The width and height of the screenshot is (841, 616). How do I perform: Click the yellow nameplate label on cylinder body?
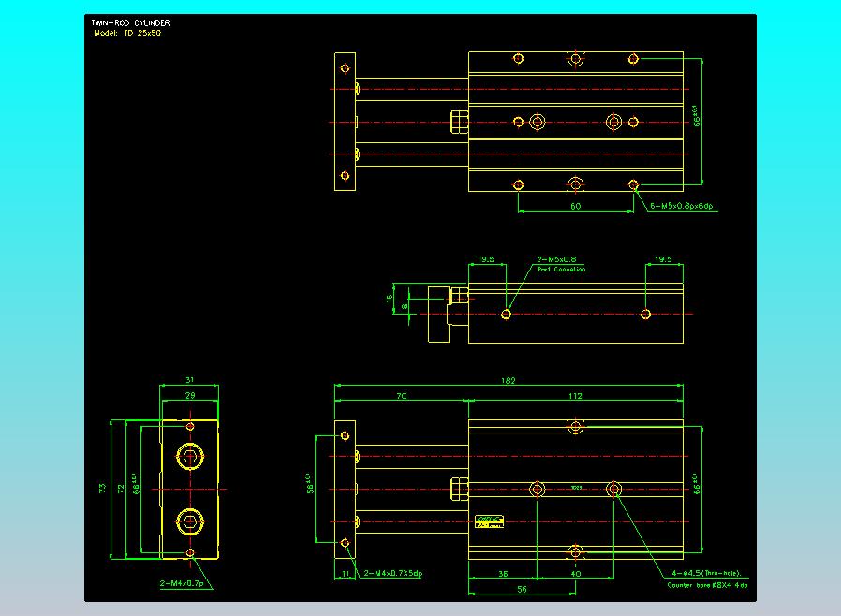pyautogui.click(x=489, y=521)
